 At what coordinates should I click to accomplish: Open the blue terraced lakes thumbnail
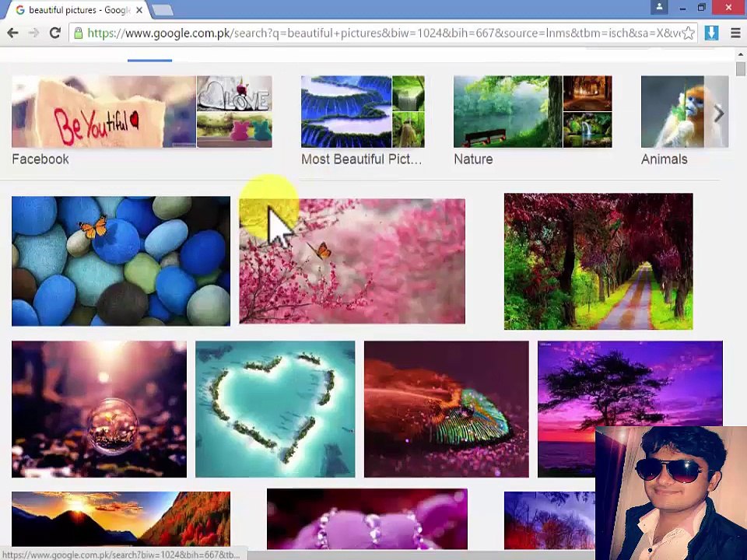point(345,111)
